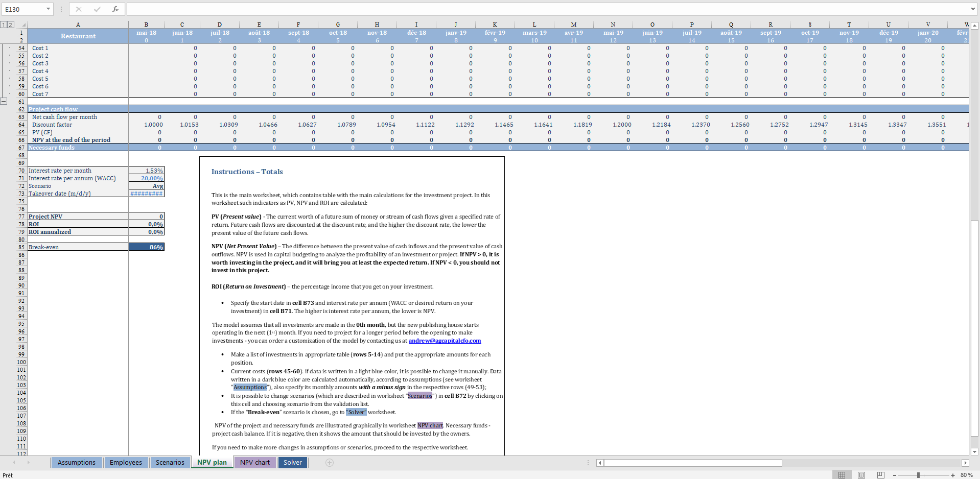
Task: Click vertical scrollbar down arrow
Action: pos(974,451)
